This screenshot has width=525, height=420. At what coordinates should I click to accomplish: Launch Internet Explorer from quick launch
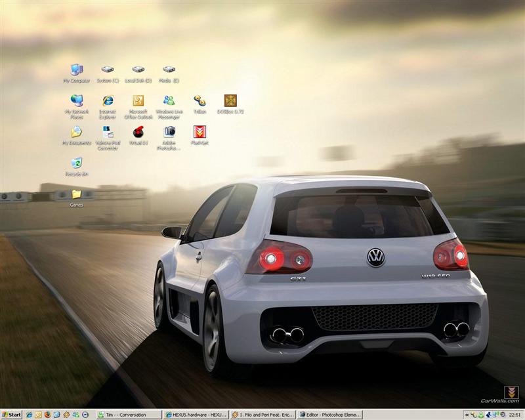pos(29,415)
